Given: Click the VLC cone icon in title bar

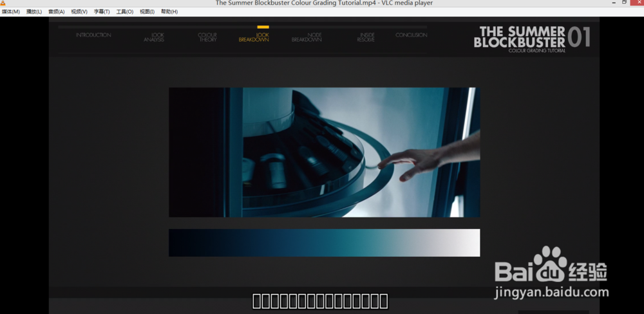Looking at the screenshot, I should tap(3, 3).
